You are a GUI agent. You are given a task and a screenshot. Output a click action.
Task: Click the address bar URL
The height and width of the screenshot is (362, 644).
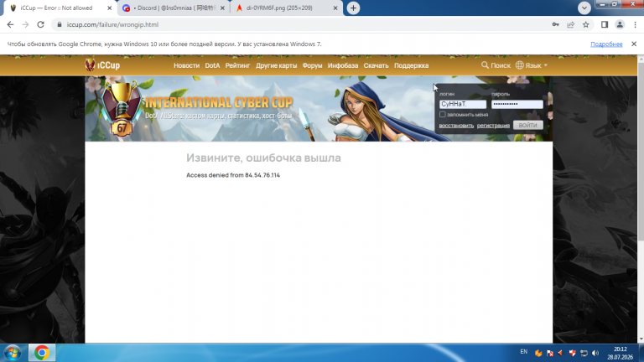pyautogui.click(x=112, y=24)
